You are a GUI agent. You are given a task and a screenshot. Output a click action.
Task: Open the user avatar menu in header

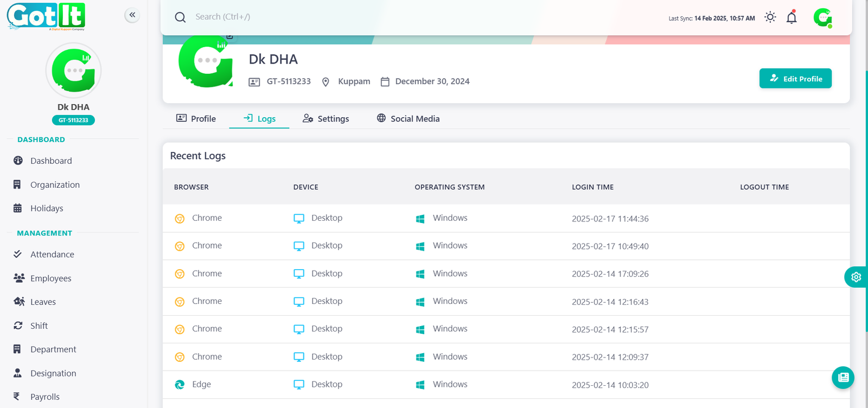822,18
